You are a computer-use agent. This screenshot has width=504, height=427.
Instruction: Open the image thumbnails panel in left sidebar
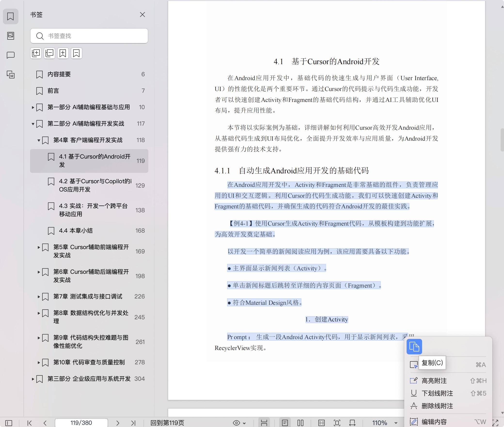pos(10,36)
